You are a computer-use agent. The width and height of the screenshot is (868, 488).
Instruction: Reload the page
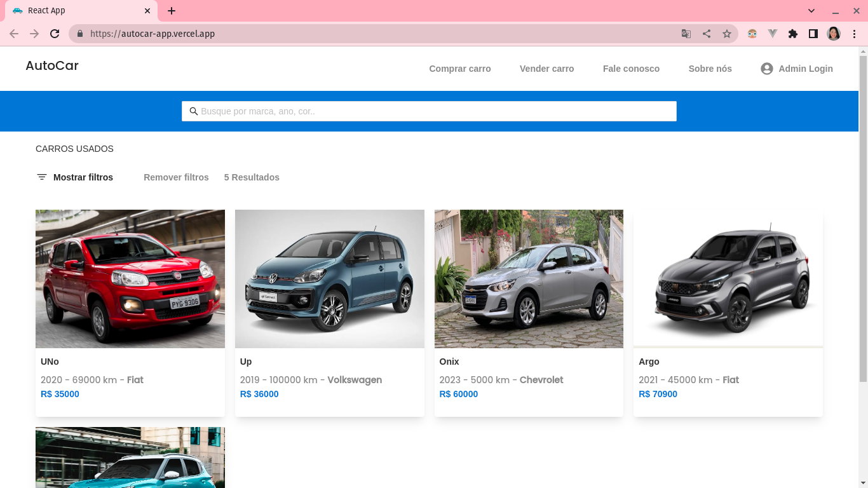tap(55, 34)
